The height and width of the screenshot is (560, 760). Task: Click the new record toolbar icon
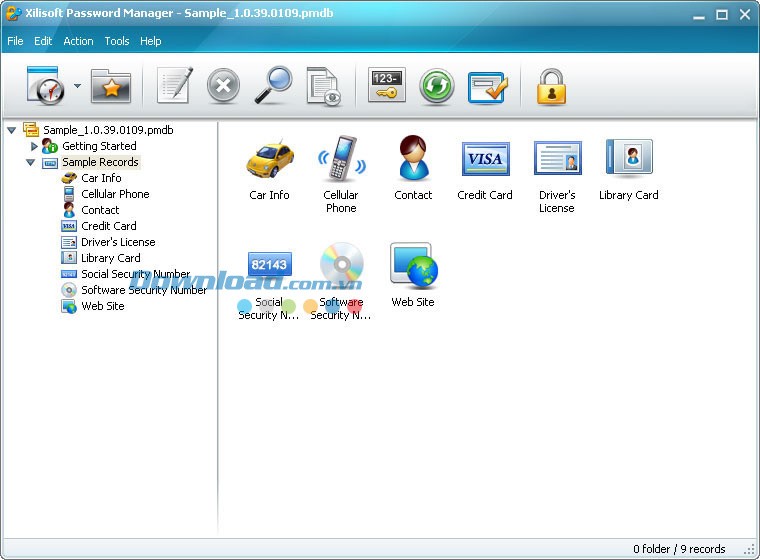(x=45, y=86)
